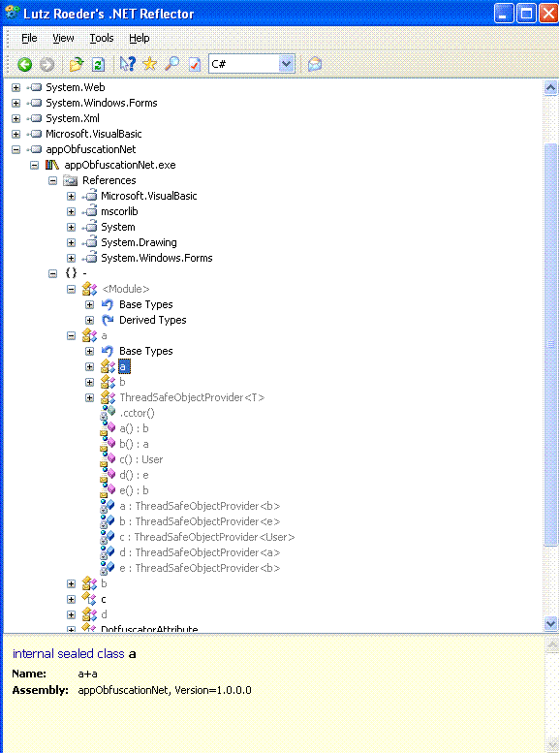This screenshot has width=560, height=753.
Task: Click the yellow star Bookmarks icon
Action: [x=150, y=64]
